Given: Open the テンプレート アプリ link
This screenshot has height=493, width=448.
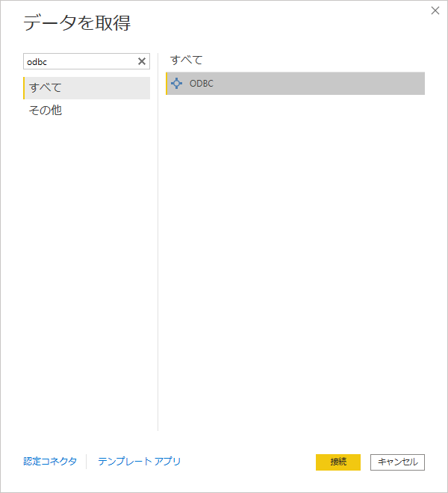Looking at the screenshot, I should (139, 462).
